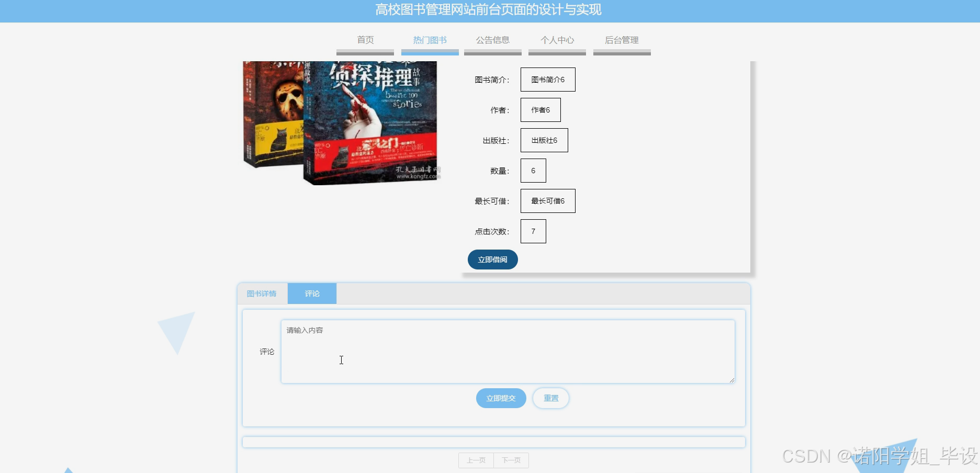Open the 首页 navigation item

tap(365, 40)
